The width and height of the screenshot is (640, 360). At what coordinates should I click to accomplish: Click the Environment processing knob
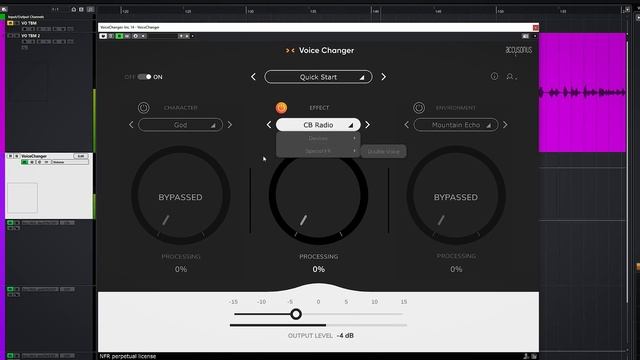pyautogui.click(x=456, y=195)
